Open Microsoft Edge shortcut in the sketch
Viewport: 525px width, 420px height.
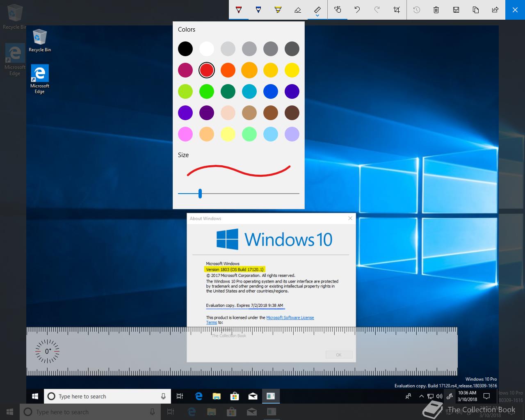40,79
